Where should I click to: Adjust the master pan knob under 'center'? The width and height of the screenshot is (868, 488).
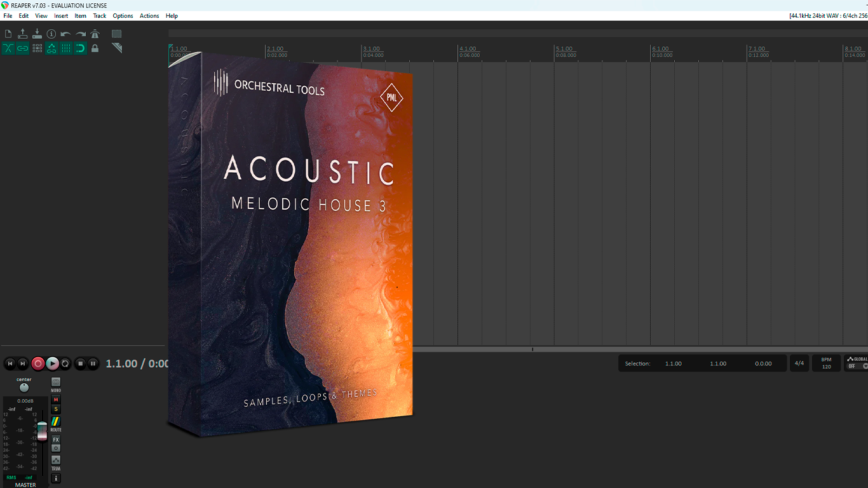(x=24, y=388)
